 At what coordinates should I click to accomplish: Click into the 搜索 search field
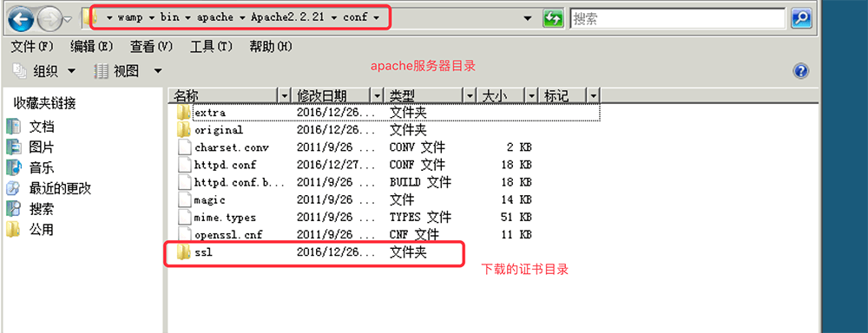pyautogui.click(x=678, y=18)
